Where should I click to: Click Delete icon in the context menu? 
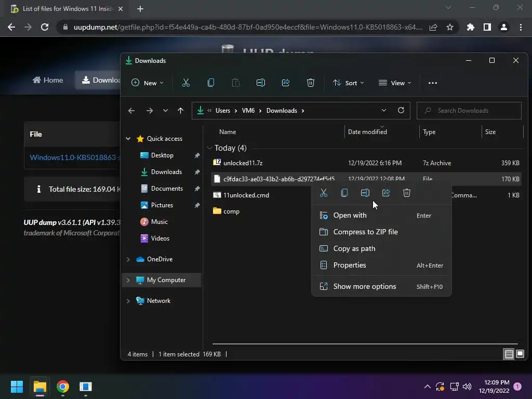pyautogui.click(x=406, y=193)
